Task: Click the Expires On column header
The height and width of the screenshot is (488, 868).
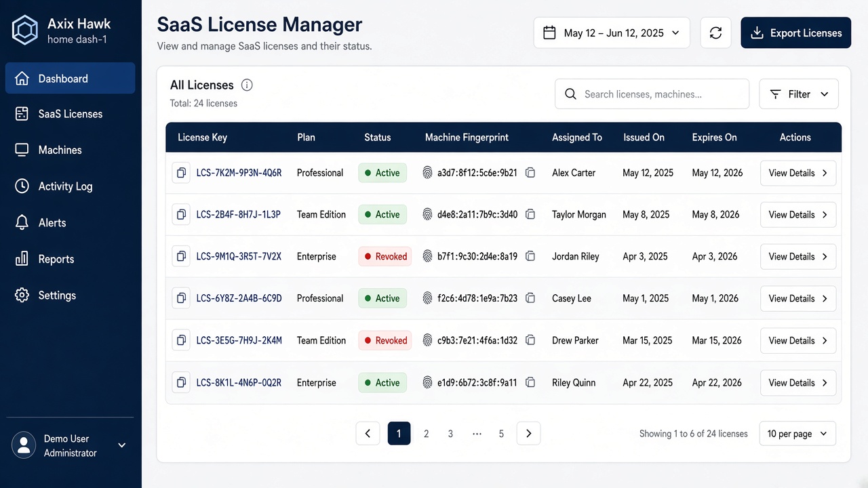Action: (x=714, y=137)
